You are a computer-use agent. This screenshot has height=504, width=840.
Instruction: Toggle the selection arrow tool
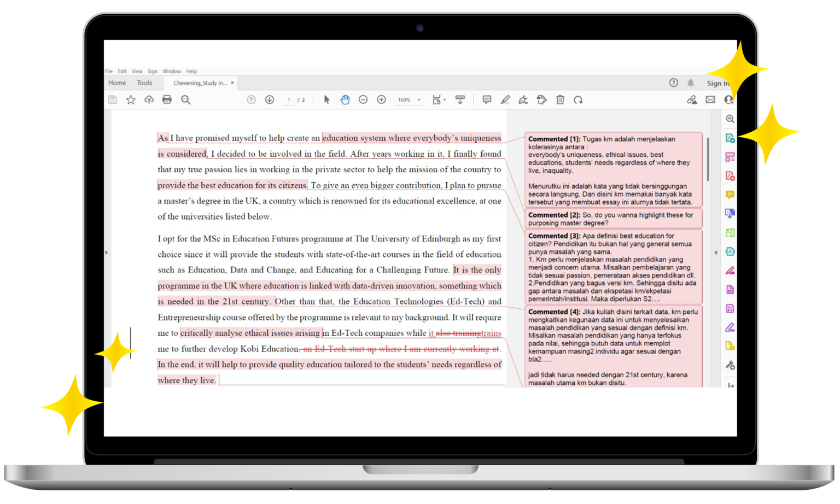point(326,100)
